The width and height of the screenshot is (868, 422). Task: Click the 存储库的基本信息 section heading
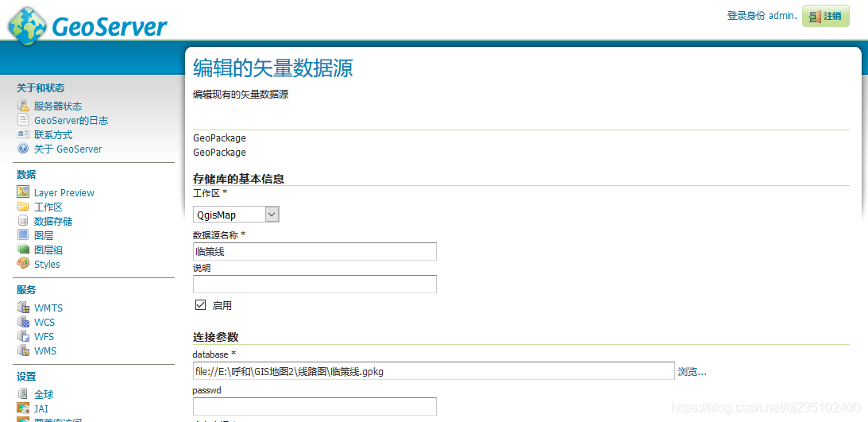(x=238, y=179)
